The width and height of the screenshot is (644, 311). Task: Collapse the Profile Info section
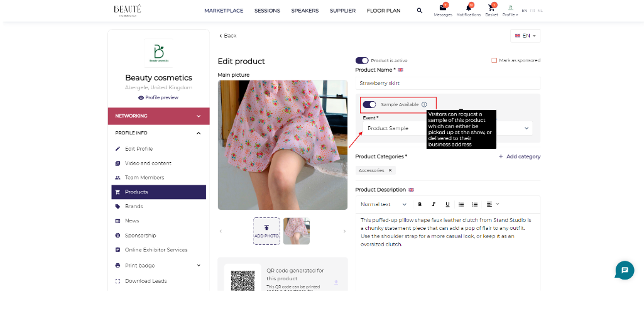tap(158, 133)
